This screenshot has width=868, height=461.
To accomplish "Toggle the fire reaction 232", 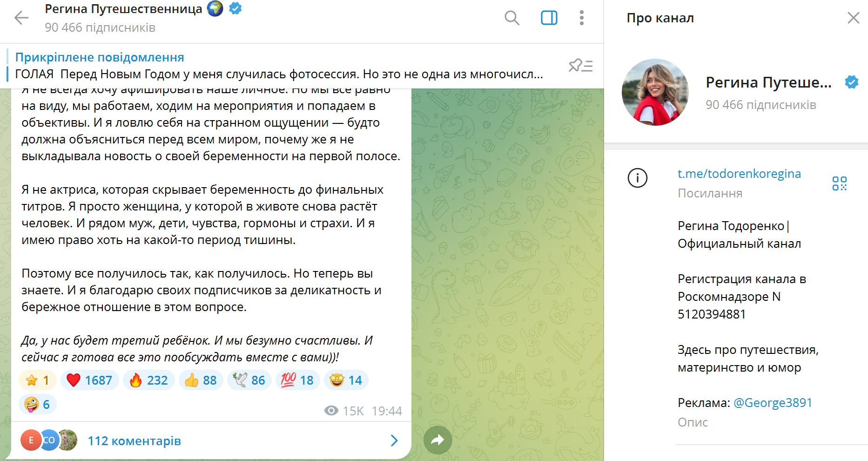I will click(x=149, y=380).
